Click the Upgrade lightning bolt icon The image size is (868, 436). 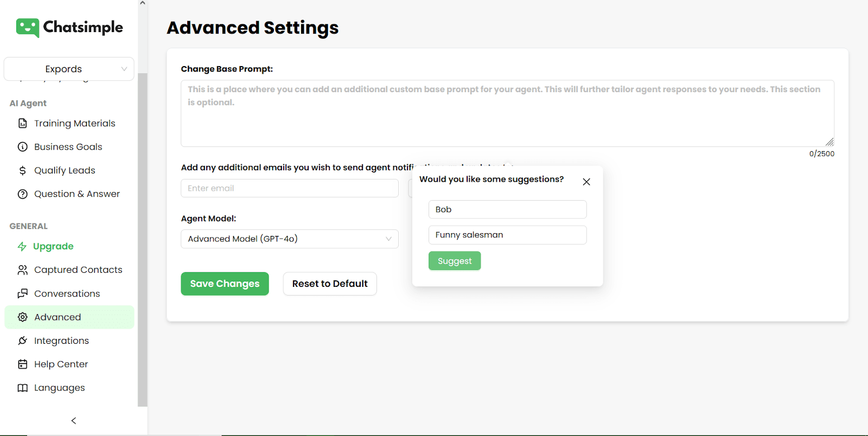[x=22, y=247]
